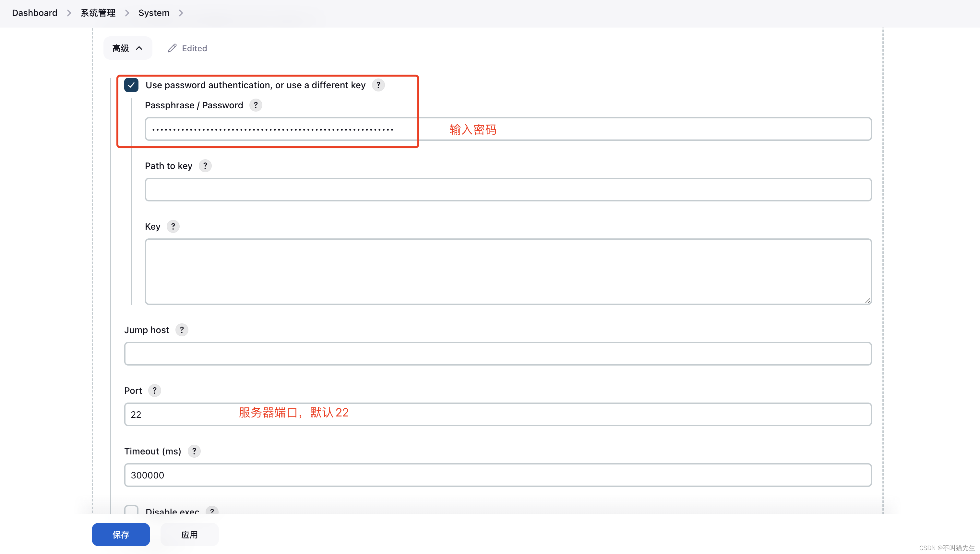The width and height of the screenshot is (980, 554).
Task: Click the Dashboard breadcrumb icon
Action: pyautogui.click(x=34, y=13)
